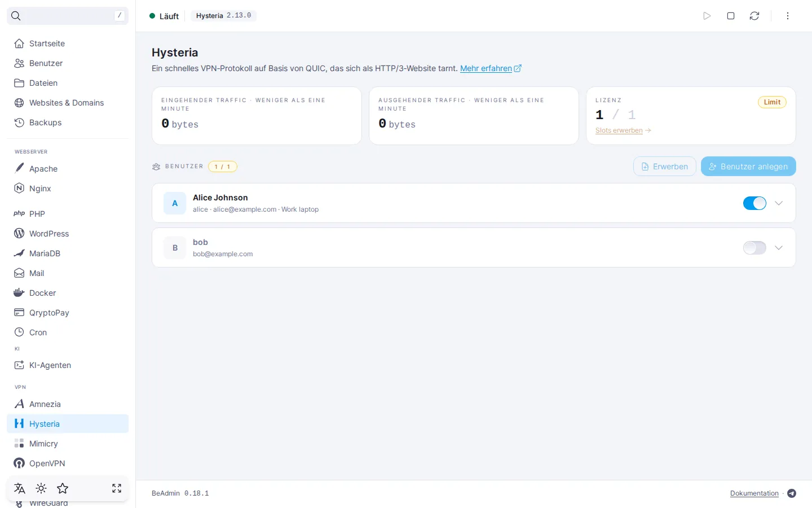Focus the sidebar search field
This screenshot has height=508, width=812.
[68, 16]
